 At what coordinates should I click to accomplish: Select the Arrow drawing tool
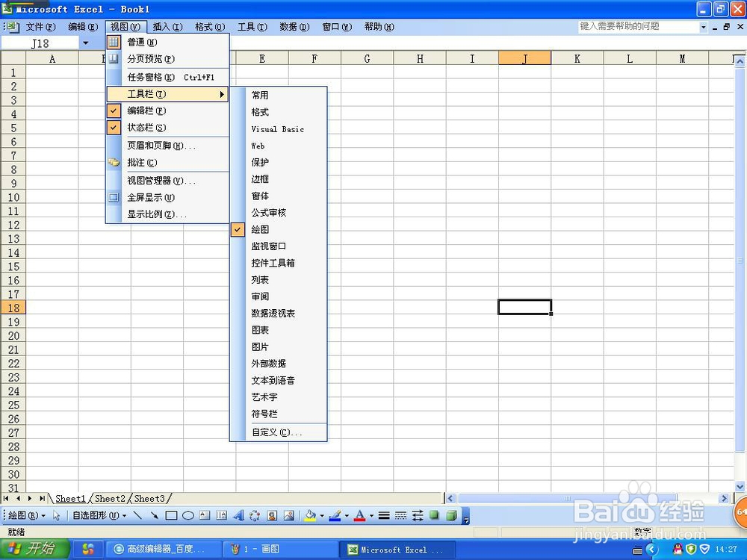[154, 515]
